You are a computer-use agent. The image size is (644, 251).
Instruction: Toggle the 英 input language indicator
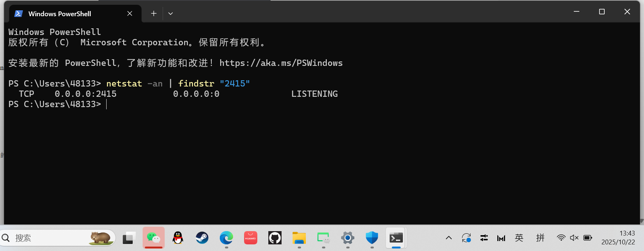tap(519, 238)
